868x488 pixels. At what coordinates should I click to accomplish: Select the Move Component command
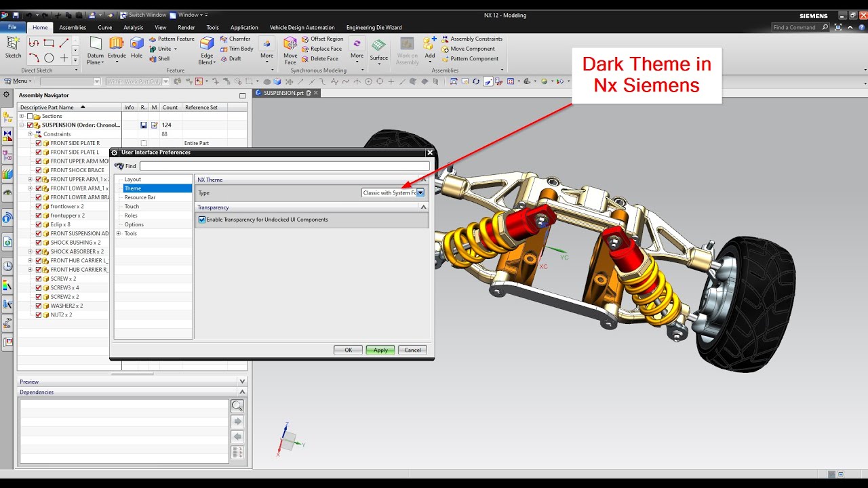coord(469,49)
